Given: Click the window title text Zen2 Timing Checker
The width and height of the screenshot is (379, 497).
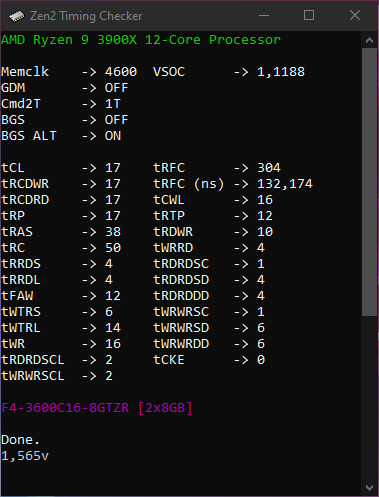Looking at the screenshot, I should coord(86,16).
